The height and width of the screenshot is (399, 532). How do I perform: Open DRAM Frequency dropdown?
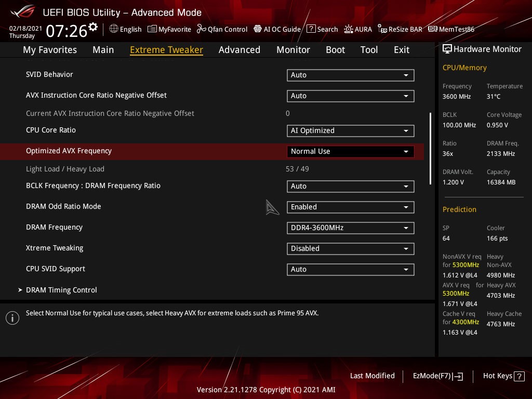(351, 228)
